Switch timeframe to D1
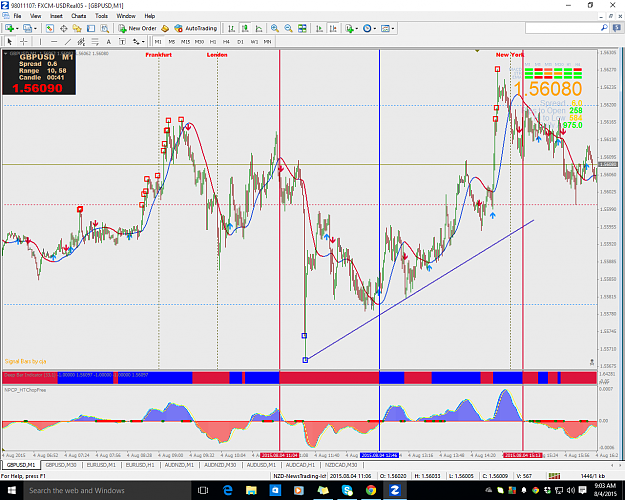 click(x=240, y=41)
